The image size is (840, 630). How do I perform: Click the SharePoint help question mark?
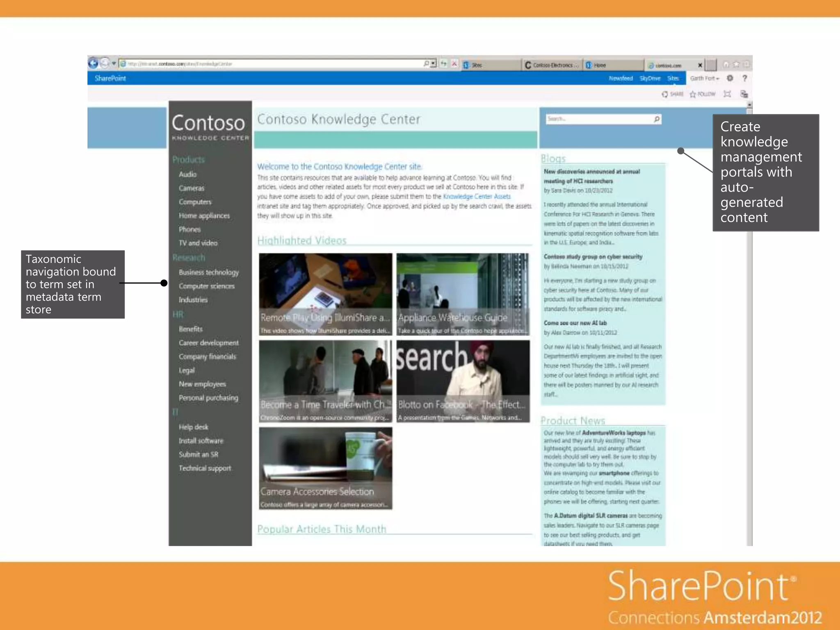745,78
